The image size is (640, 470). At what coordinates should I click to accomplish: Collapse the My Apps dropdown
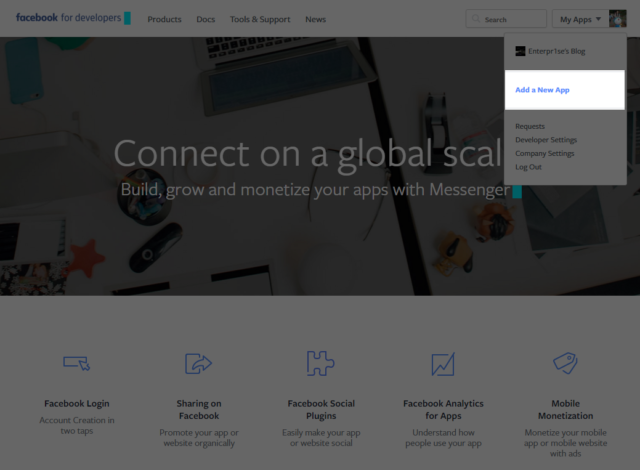point(580,19)
